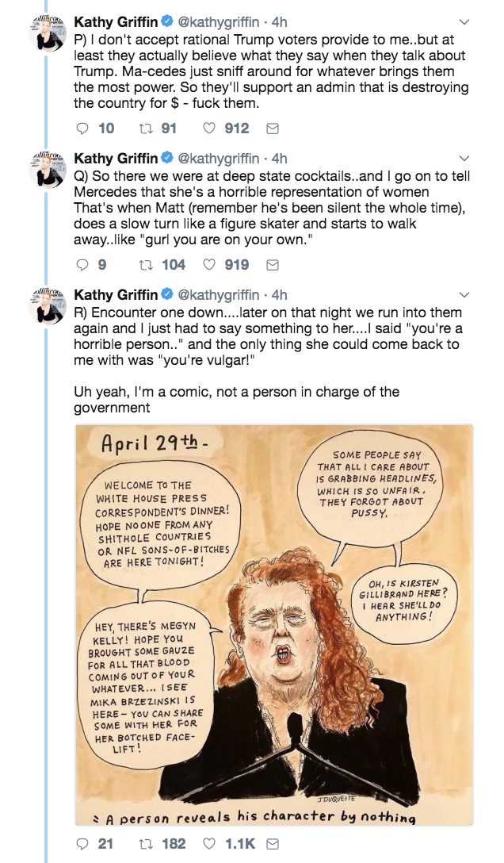This screenshot has height=863, width=504.
Task: Open Kathy Griffin profile name on first tweet
Action: tap(116, 21)
